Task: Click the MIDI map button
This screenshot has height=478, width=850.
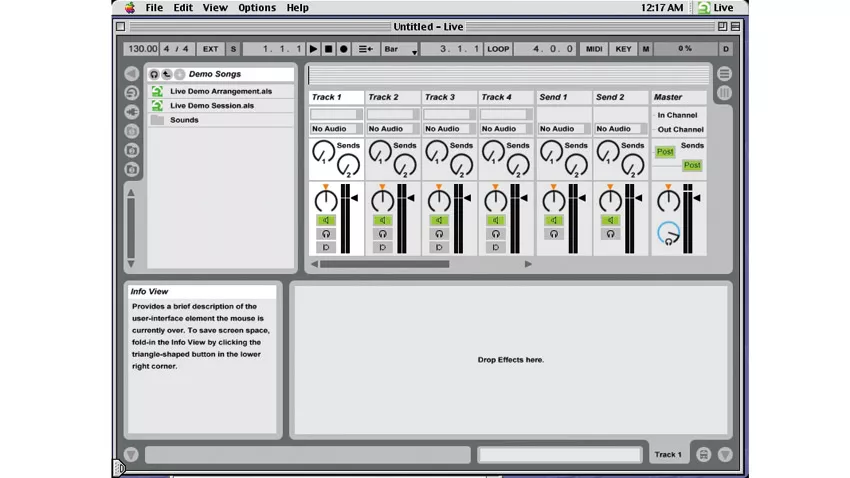Action: tap(594, 49)
